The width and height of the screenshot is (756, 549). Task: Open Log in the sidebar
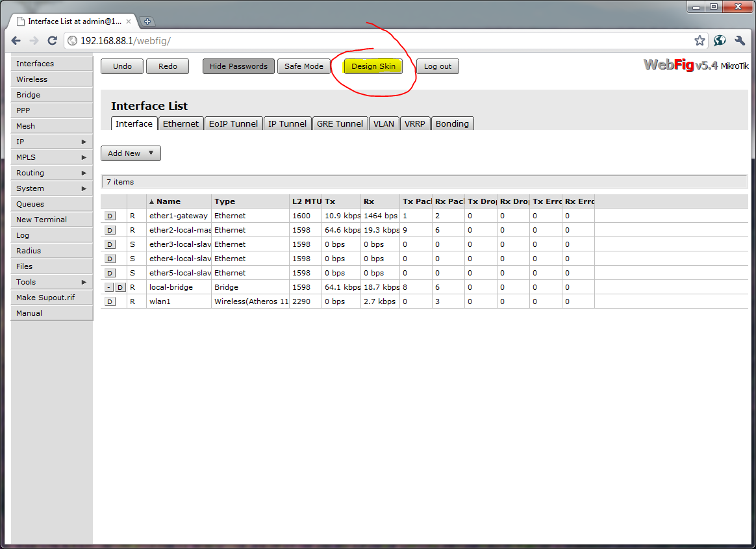click(x=51, y=235)
